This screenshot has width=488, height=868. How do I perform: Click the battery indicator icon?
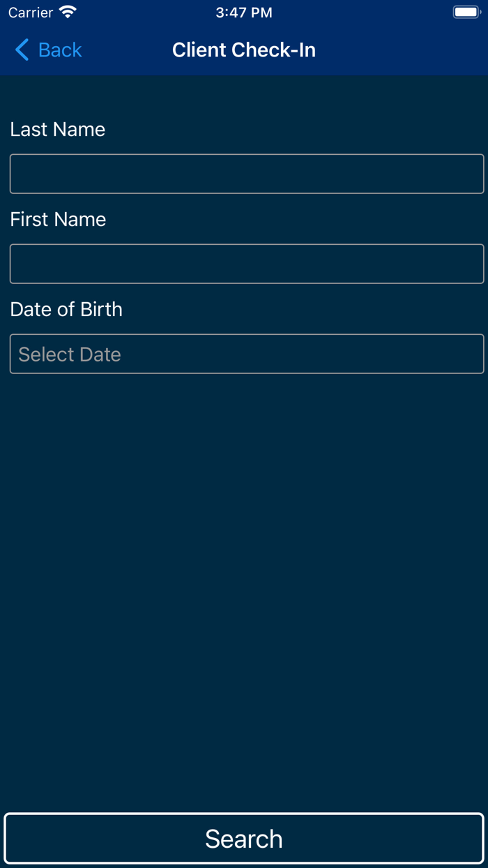(466, 13)
